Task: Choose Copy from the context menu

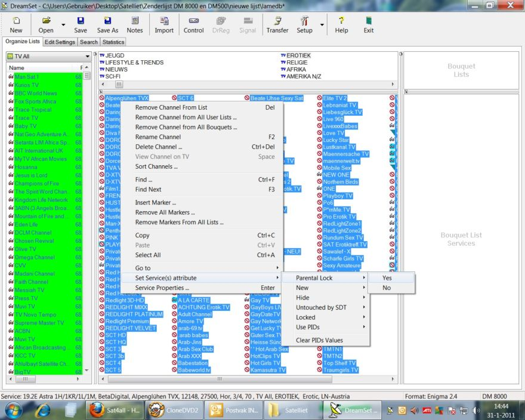Action: (202, 235)
